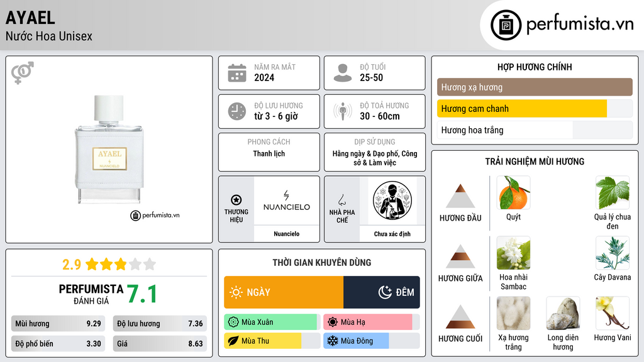This screenshot has width=644, height=362.
Task: Click the sillage figure icon beside Độ toả hương
Action: pyautogui.click(x=343, y=111)
